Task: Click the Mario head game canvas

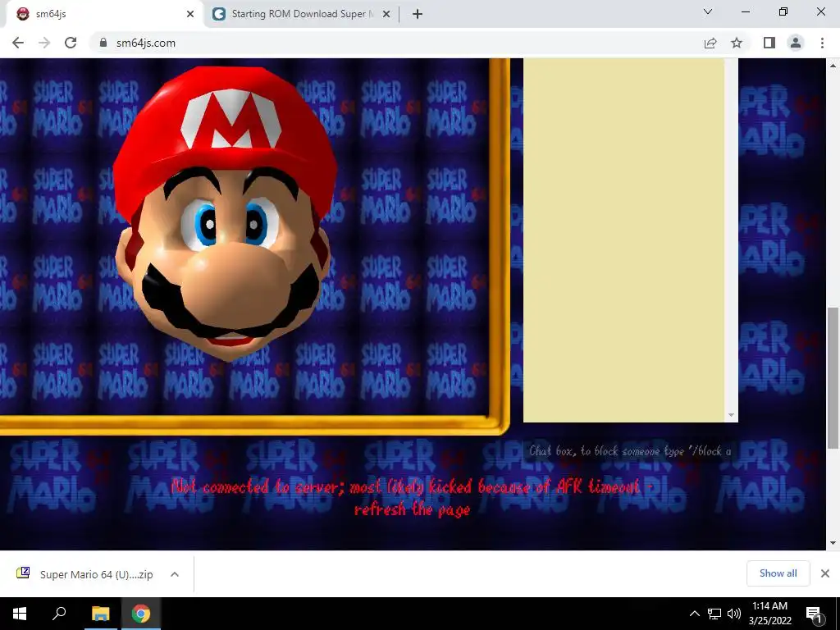Action: 244,236
